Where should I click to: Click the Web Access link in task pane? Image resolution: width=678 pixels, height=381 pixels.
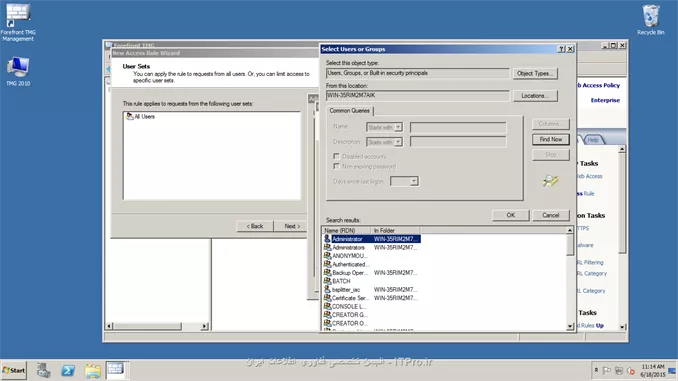[x=590, y=176]
